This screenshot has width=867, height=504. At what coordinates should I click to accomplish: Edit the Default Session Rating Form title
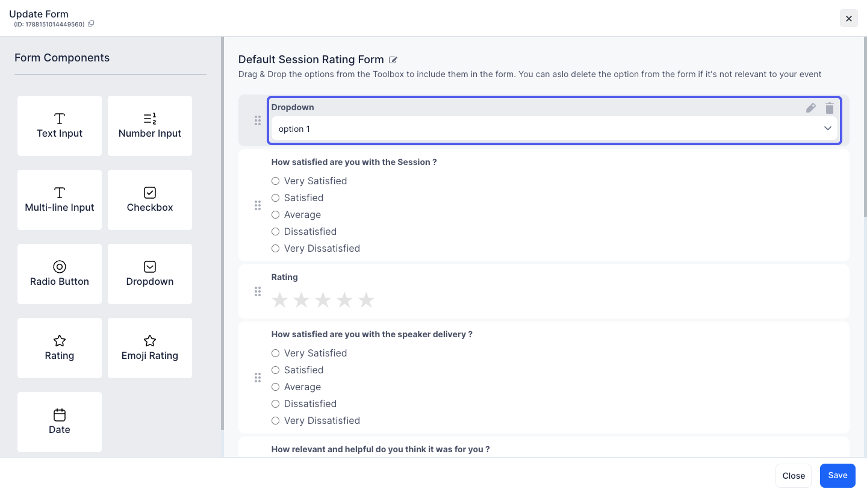pyautogui.click(x=393, y=60)
